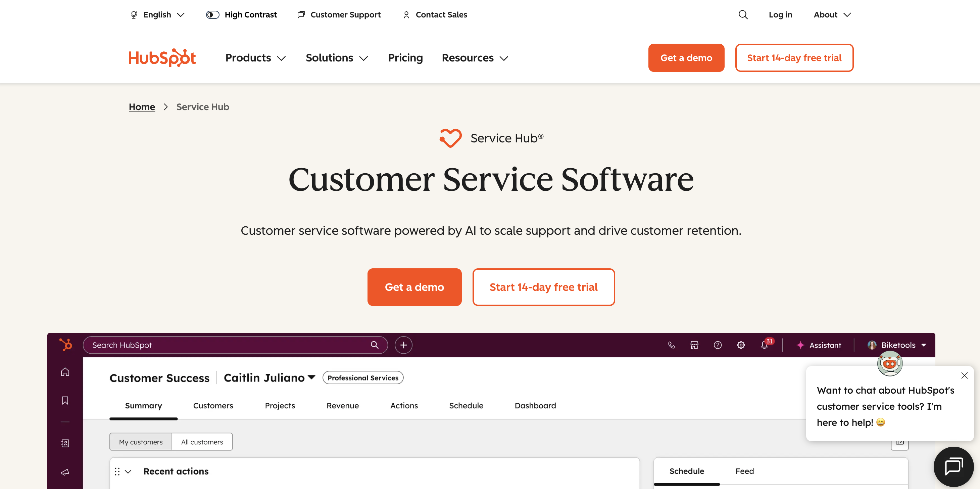Click the bookmark icon in left sidebar

(x=65, y=401)
